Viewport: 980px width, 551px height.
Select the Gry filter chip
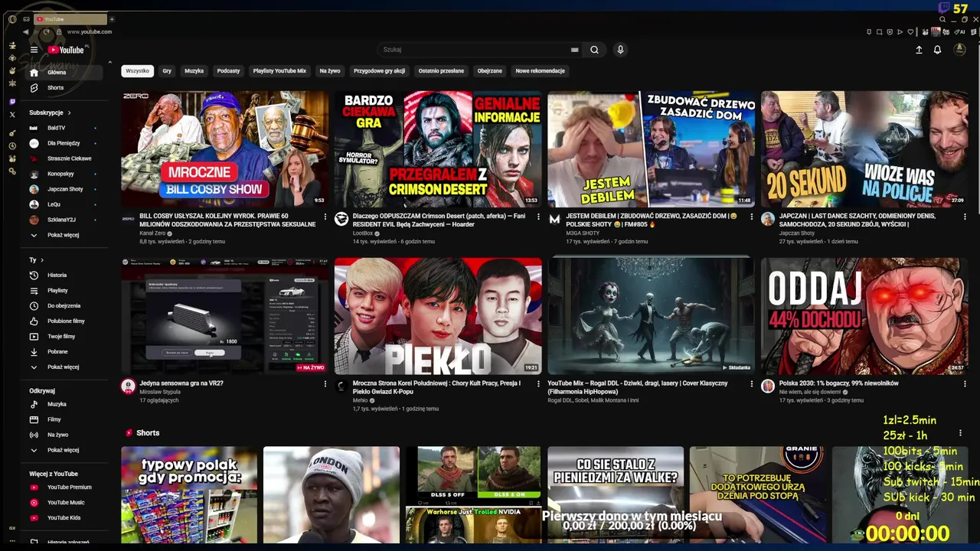point(167,71)
